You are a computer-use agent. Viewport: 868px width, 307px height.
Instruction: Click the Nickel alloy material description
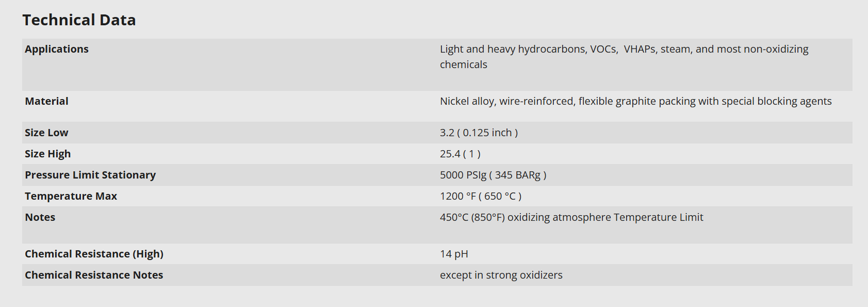(635, 101)
